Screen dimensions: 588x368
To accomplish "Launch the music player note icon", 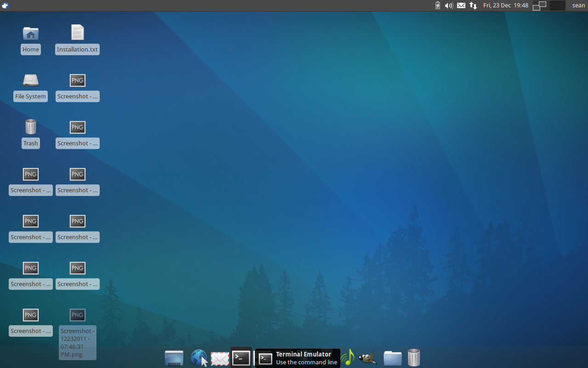I will tap(347, 357).
